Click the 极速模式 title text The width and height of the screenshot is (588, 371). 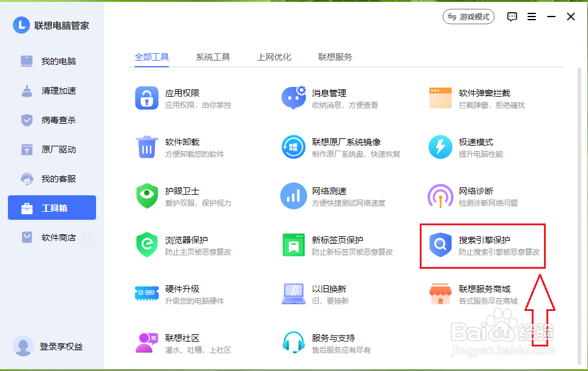pyautogui.click(x=476, y=142)
